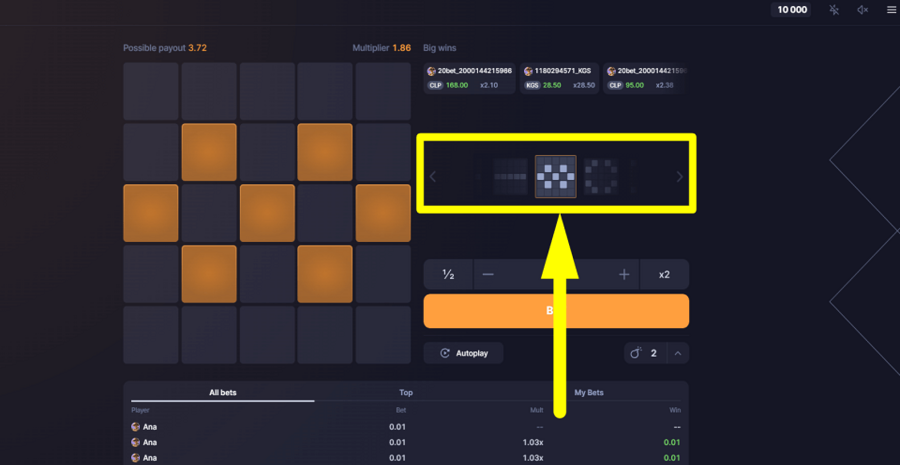
Task: Toggle the muted sound speaker icon
Action: coord(862,10)
